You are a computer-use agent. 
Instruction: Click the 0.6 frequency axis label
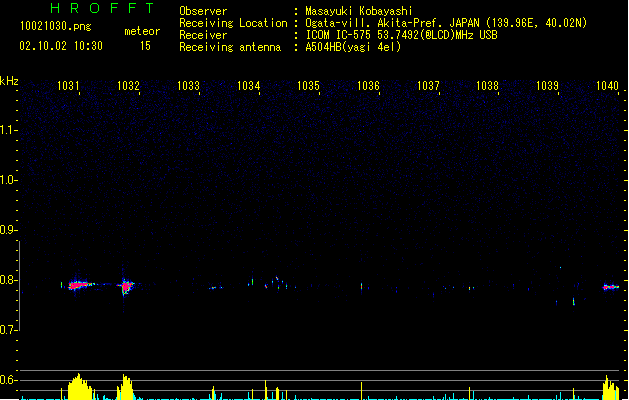pos(8,380)
